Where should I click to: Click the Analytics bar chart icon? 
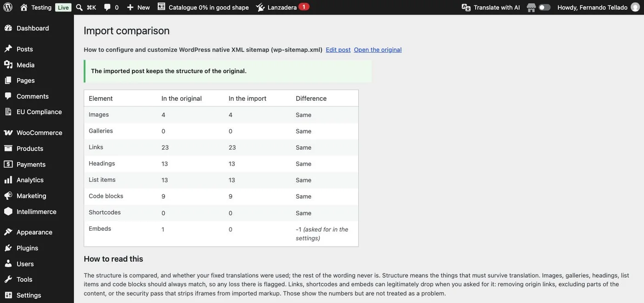pyautogui.click(x=8, y=180)
